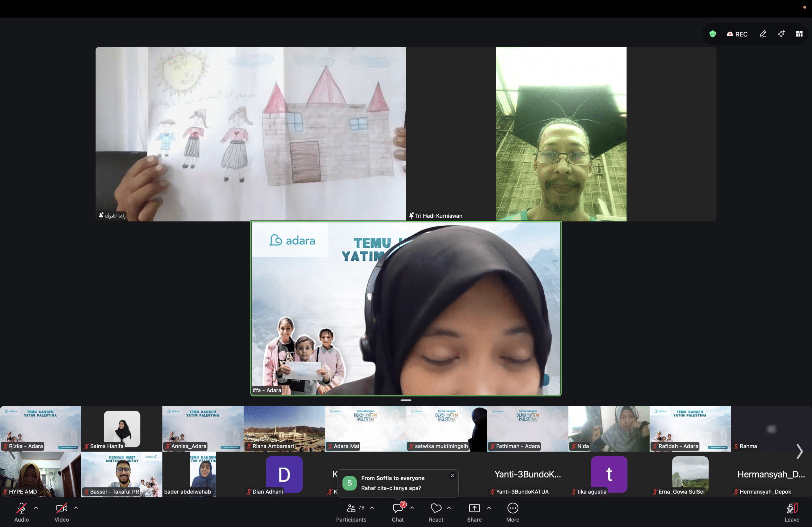Screen dimensions: 812x527
Task: Click the pinned castle drawing video
Action: 251,134
